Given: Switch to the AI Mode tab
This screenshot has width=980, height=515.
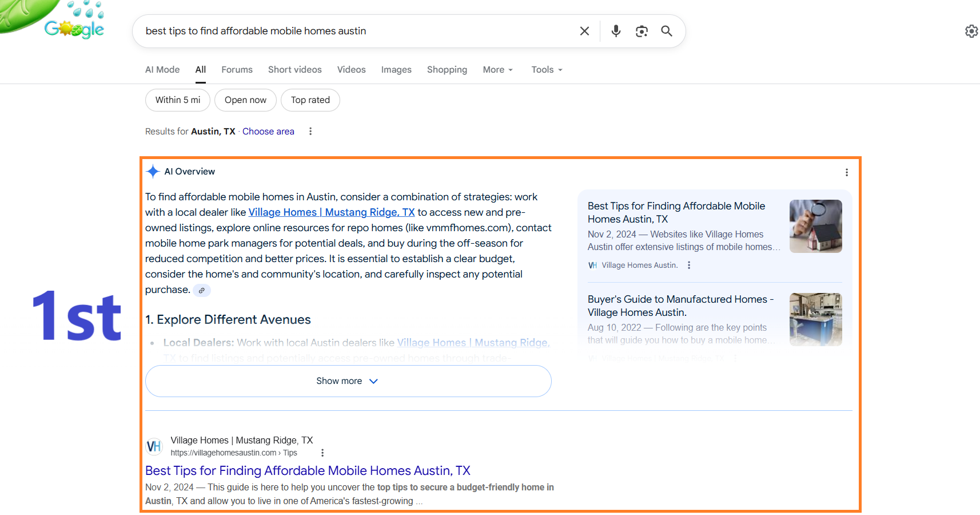Looking at the screenshot, I should (x=162, y=70).
